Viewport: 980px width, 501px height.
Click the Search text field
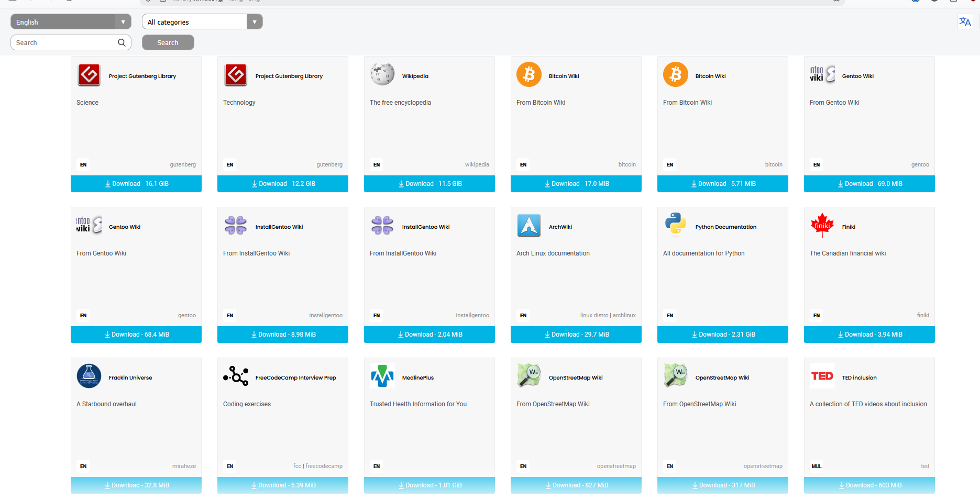click(71, 42)
